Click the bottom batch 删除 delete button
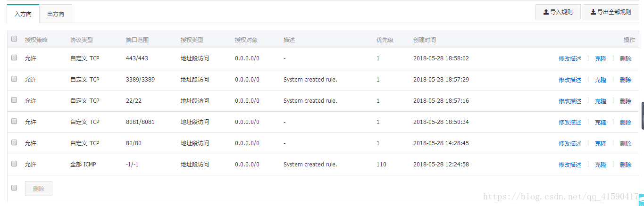Image resolution: width=644 pixels, height=206 pixels. pos(39,189)
